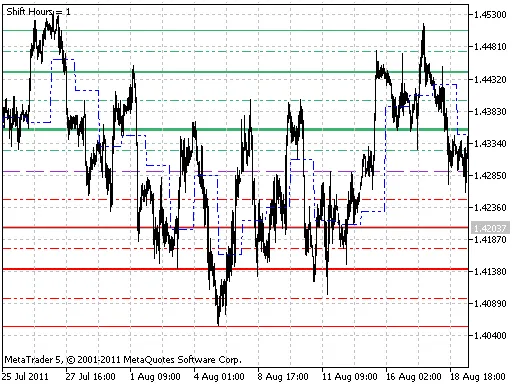Click the 1 Aug 09:00 time label
The width and height of the screenshot is (521, 388).
[155, 377]
